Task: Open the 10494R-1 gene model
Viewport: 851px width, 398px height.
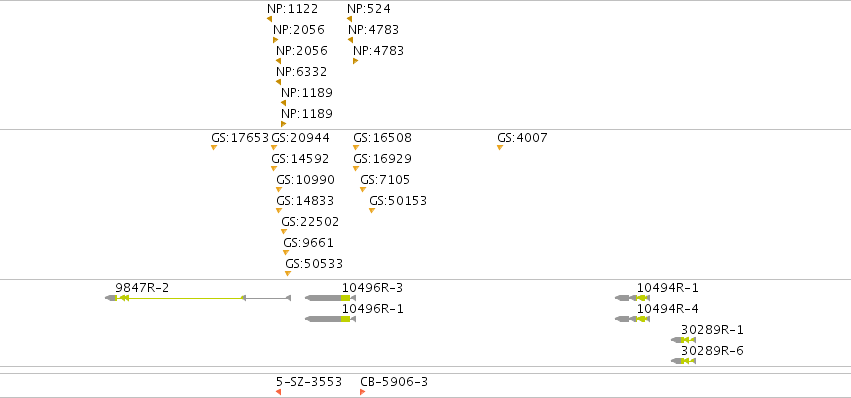Action: [x=632, y=298]
